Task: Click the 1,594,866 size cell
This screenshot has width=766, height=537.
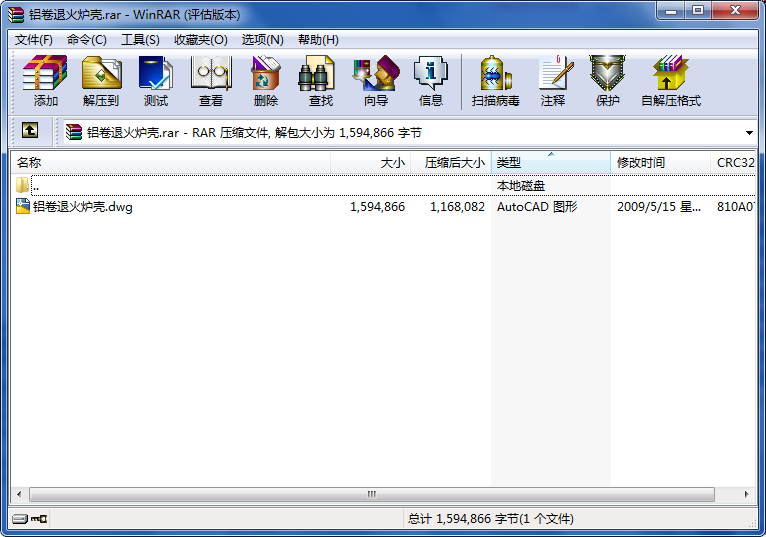Action: coord(377,207)
